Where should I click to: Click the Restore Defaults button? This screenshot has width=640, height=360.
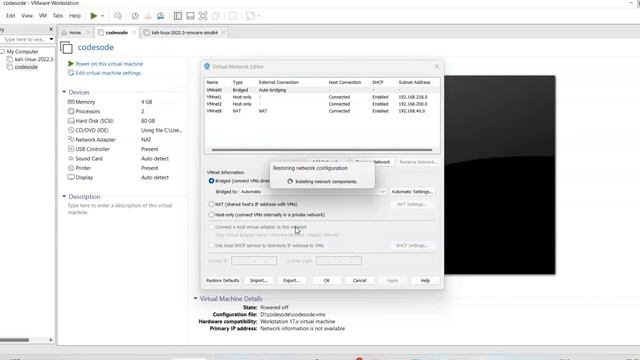pos(222,281)
